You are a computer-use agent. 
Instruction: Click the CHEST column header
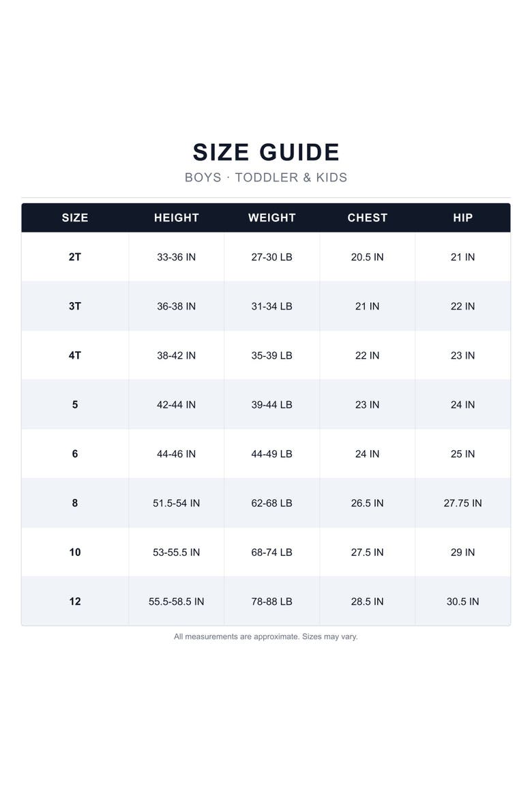pos(367,218)
